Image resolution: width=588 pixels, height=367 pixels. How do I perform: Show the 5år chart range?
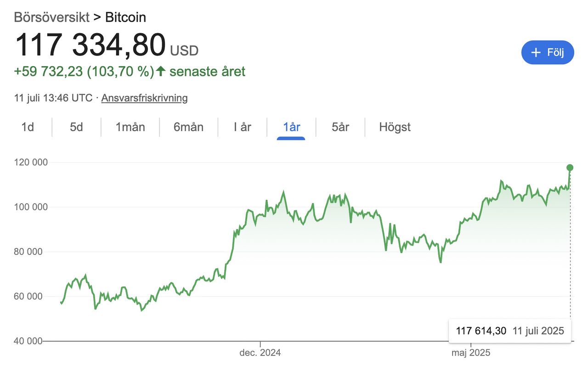click(x=340, y=127)
